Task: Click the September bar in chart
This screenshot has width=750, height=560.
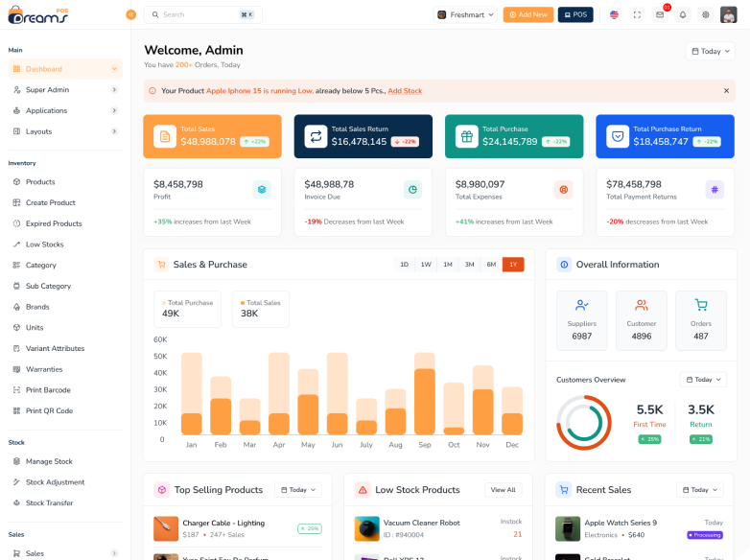Action: pyautogui.click(x=425, y=393)
